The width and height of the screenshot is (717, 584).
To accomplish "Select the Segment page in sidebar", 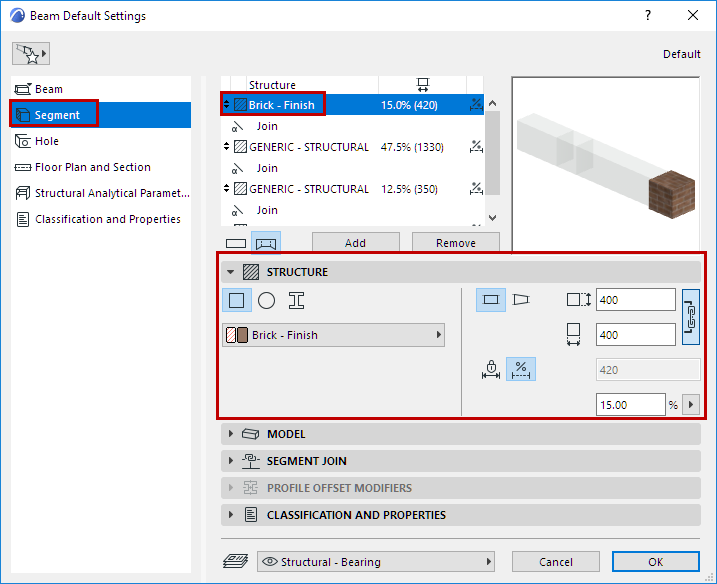I will click(x=101, y=115).
